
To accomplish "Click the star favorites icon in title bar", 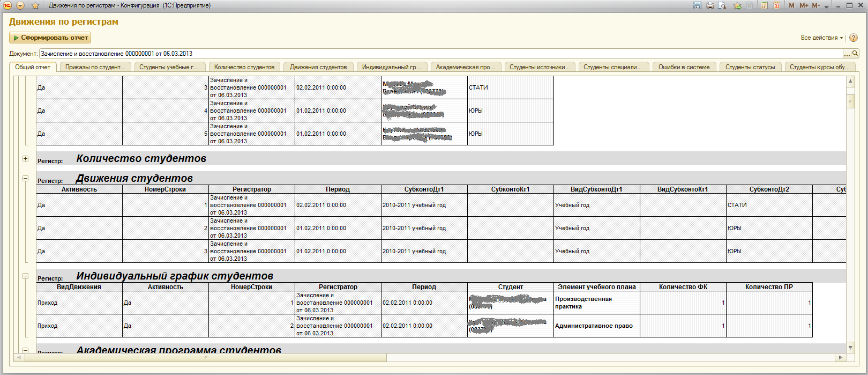I will coord(35,5).
